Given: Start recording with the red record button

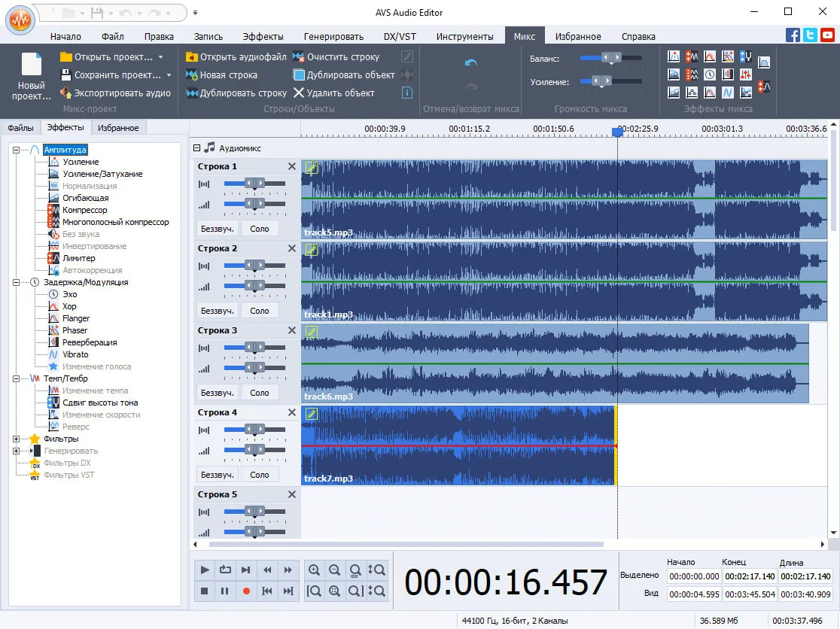Looking at the screenshot, I should click(x=246, y=591).
